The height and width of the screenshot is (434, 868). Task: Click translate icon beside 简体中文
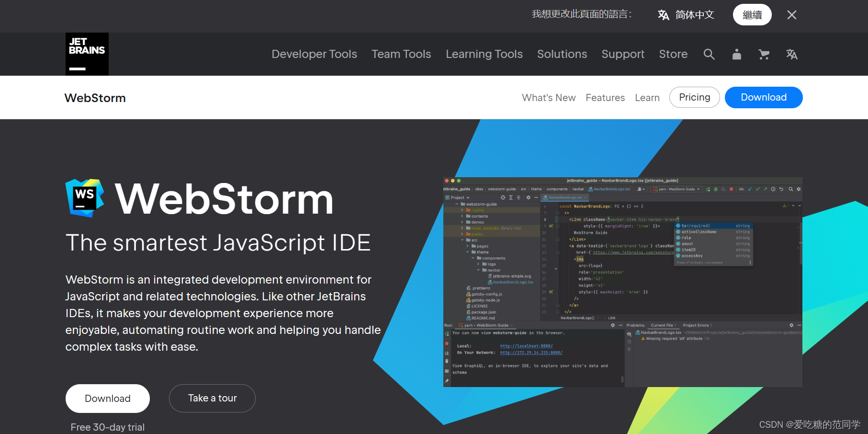(663, 15)
